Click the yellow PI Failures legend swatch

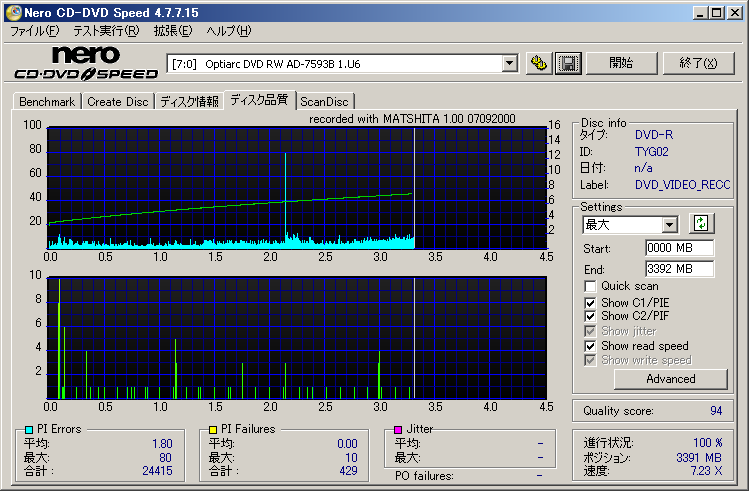(213, 430)
